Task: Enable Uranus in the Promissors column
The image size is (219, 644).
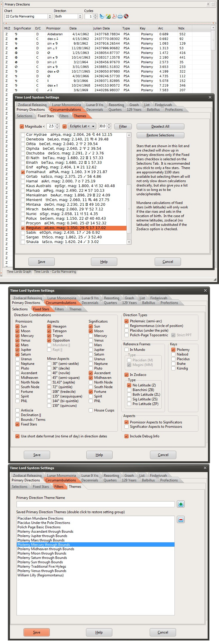Action: tap(18, 359)
